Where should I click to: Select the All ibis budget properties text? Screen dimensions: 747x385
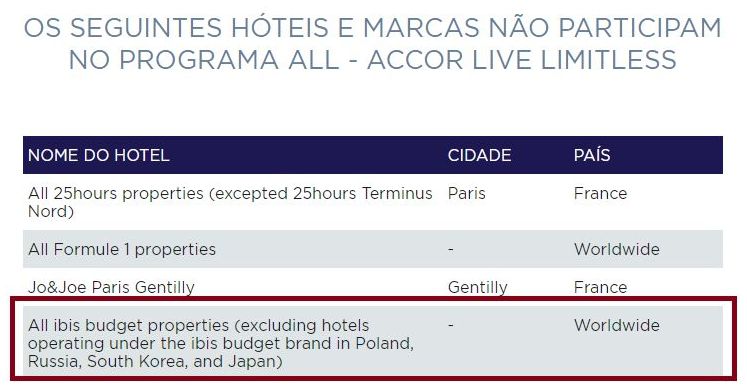pyautogui.click(x=221, y=343)
